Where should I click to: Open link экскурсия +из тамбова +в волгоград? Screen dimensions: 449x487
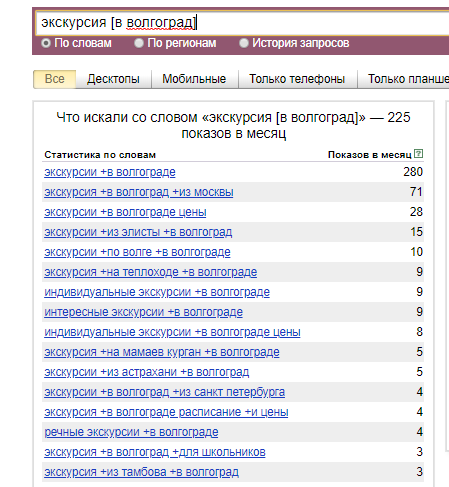coord(141,472)
